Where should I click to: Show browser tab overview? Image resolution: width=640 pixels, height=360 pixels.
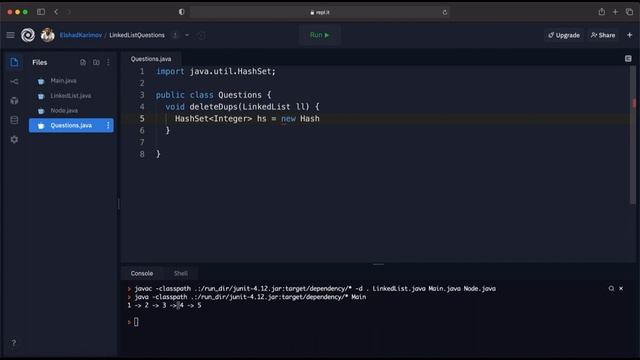(629, 12)
